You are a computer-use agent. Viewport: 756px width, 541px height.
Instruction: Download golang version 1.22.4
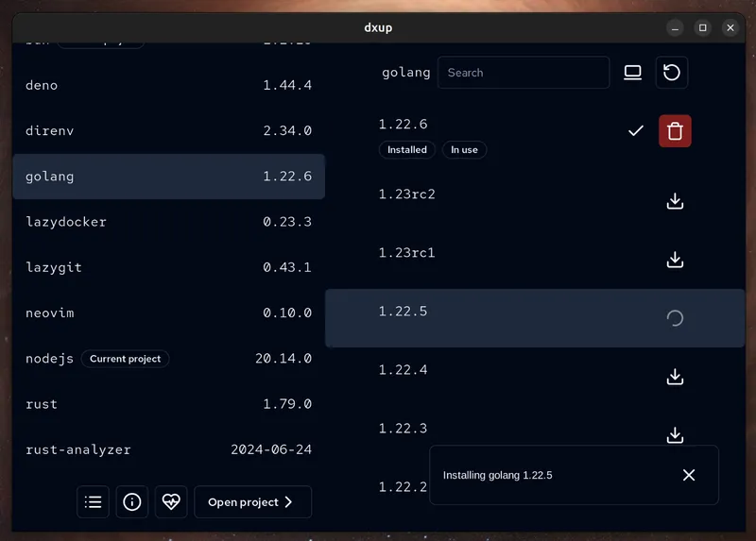coord(675,377)
